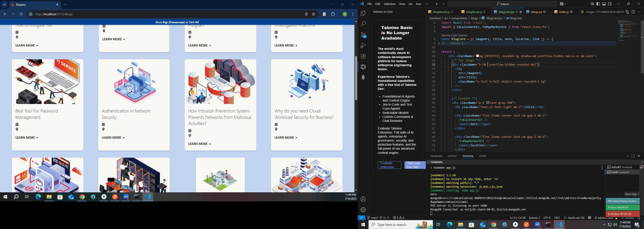644x229 pixels.
Task: Click the Copilot status icon in status bar
Action: pos(589,218)
